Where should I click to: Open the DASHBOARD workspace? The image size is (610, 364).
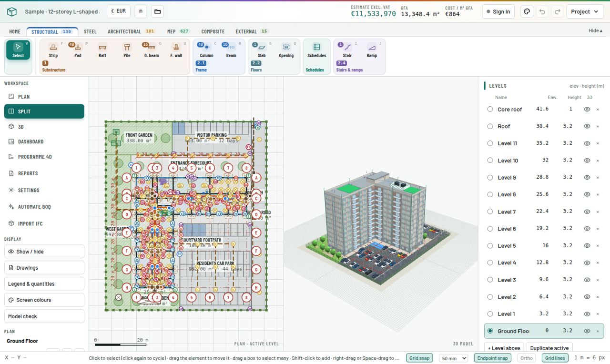tap(44, 142)
